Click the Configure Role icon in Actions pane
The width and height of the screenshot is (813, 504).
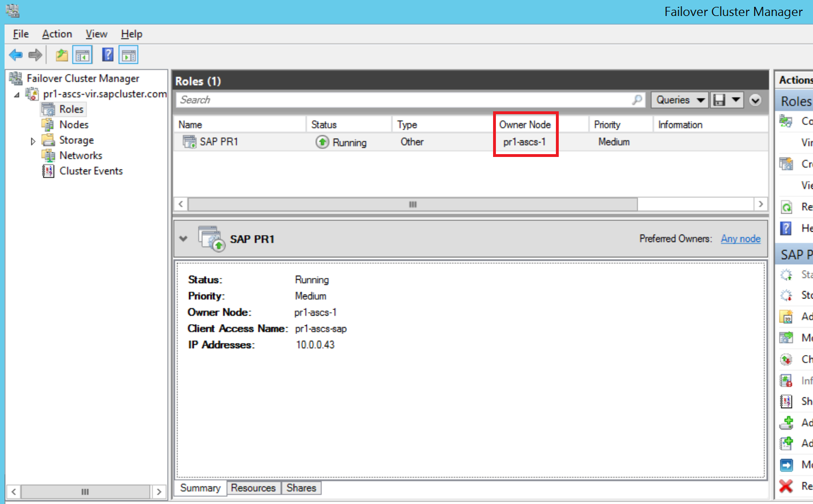[786, 121]
